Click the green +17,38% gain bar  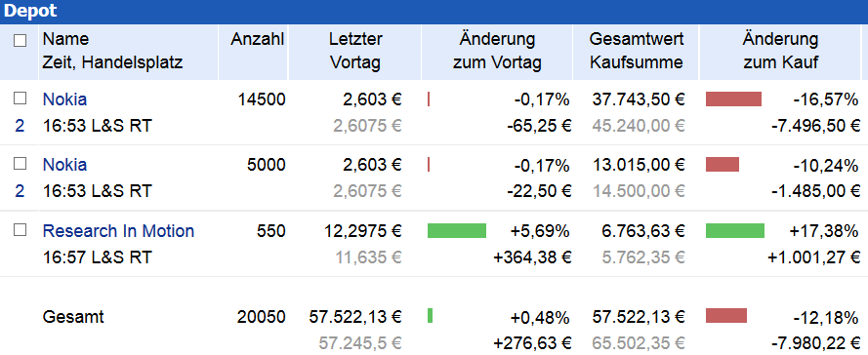pyautogui.click(x=735, y=230)
